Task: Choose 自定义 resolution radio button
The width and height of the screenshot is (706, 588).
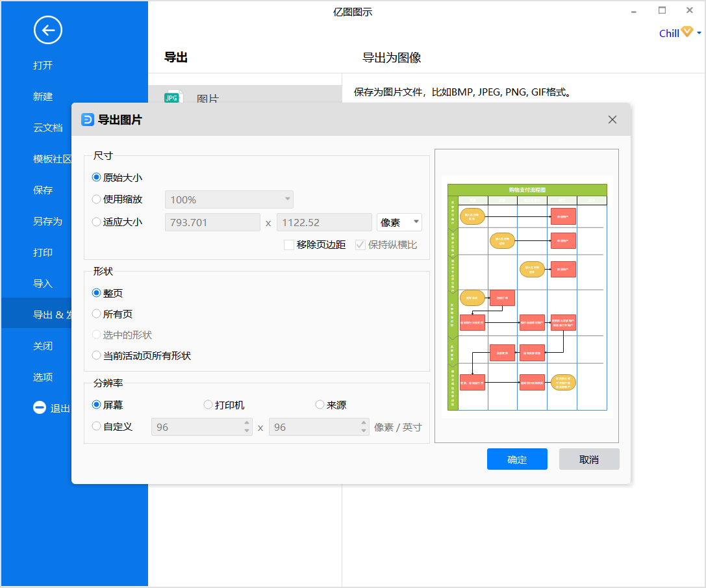Action: click(96, 426)
